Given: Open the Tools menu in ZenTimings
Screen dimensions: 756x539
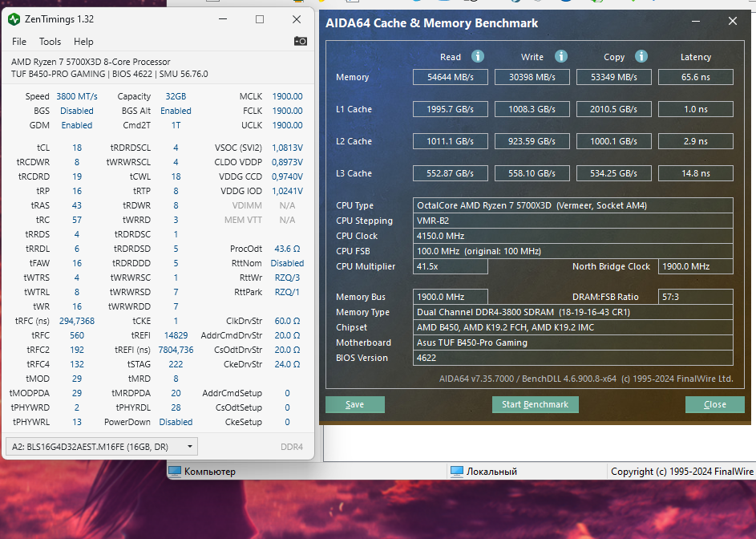Looking at the screenshot, I should 51,42.
